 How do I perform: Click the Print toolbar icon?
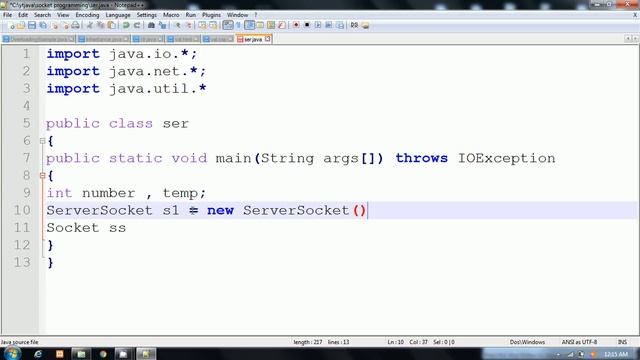(76, 25)
